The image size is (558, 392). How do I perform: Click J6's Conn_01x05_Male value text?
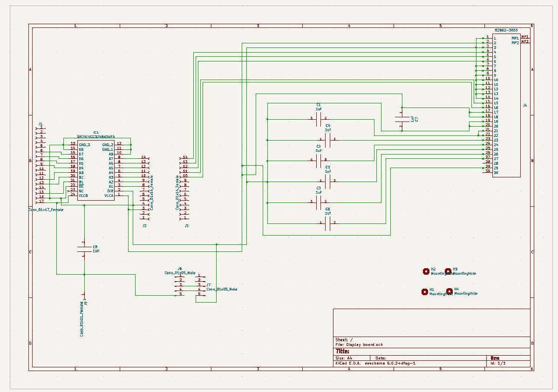180,273
